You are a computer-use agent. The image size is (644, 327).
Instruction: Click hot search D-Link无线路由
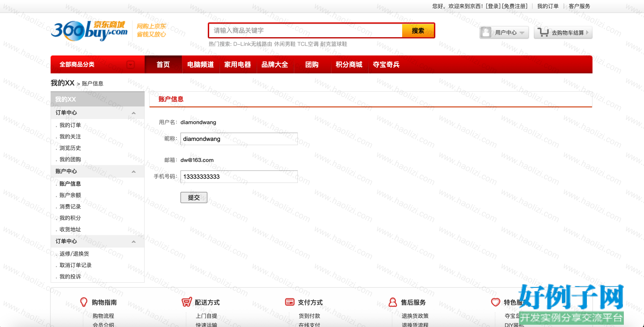tap(253, 44)
